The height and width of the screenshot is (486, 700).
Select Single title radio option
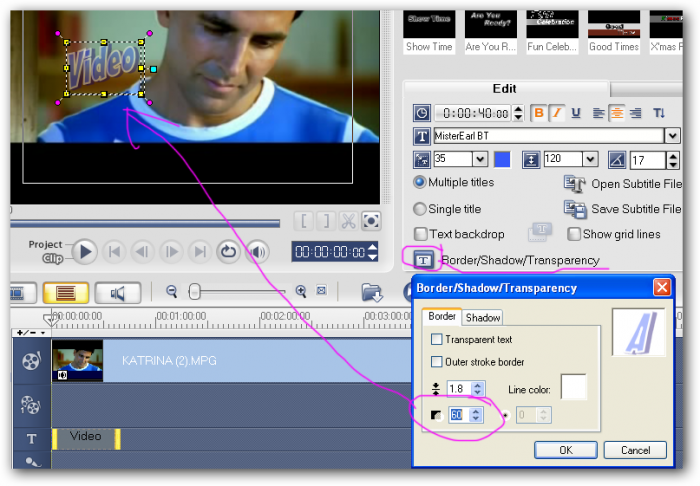tap(420, 209)
